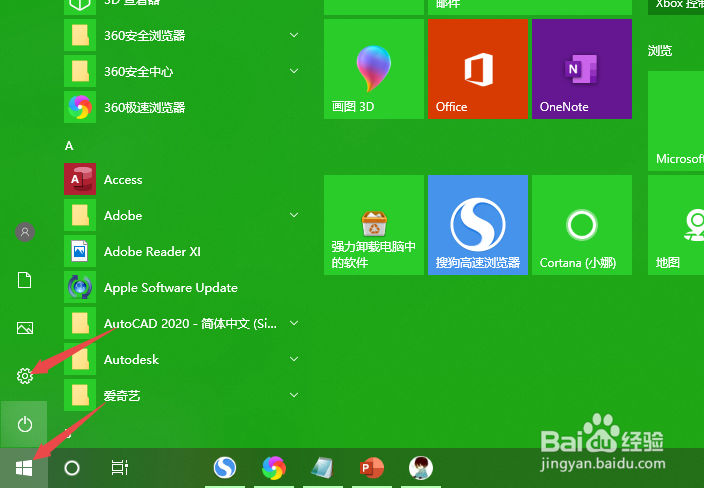Open PowerPoint from the taskbar

point(372,468)
